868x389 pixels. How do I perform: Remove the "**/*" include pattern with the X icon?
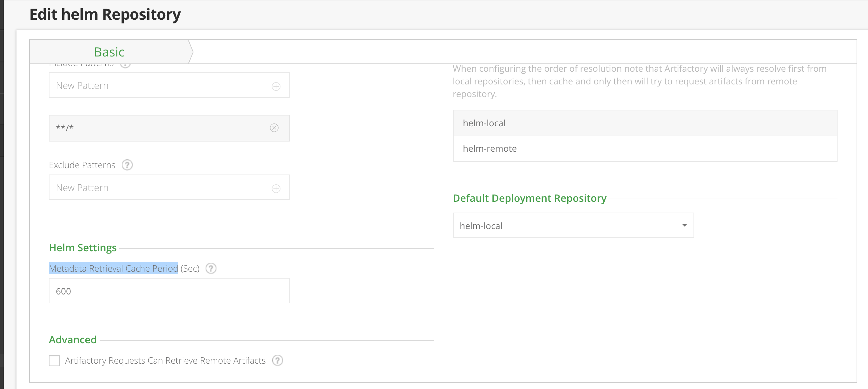tap(274, 128)
